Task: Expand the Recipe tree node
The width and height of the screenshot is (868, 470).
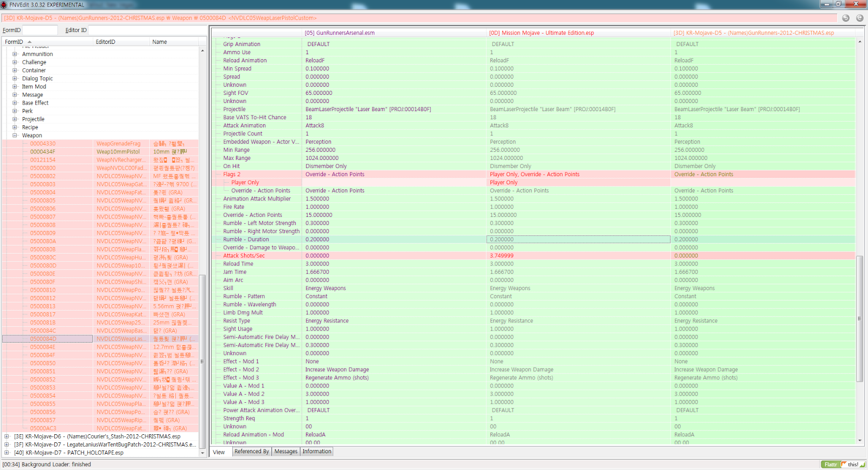Action: [15, 127]
